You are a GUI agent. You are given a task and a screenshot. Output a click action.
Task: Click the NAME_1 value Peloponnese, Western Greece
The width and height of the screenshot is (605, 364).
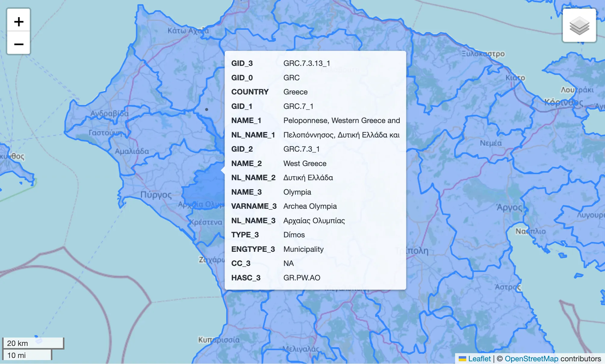[342, 120]
